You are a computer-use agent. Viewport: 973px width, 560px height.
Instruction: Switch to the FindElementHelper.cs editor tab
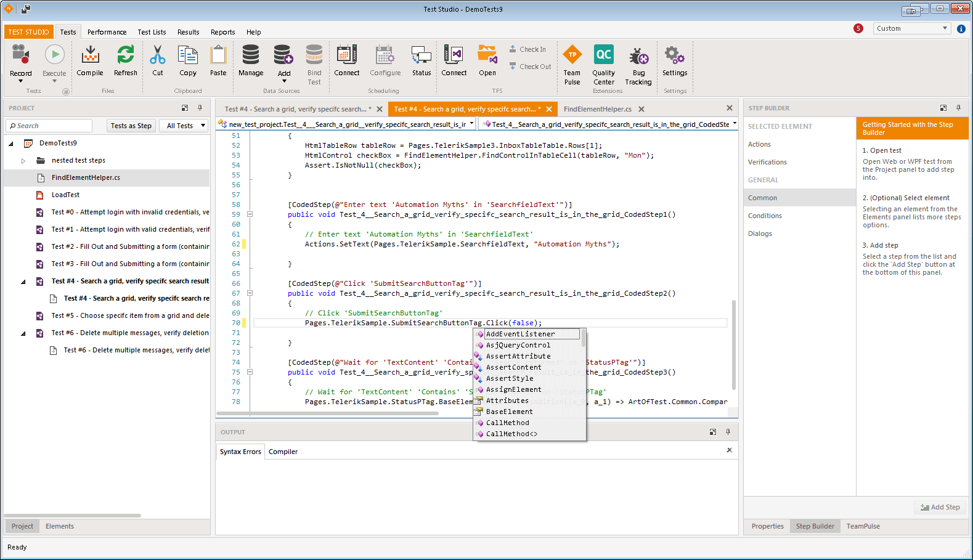point(597,109)
